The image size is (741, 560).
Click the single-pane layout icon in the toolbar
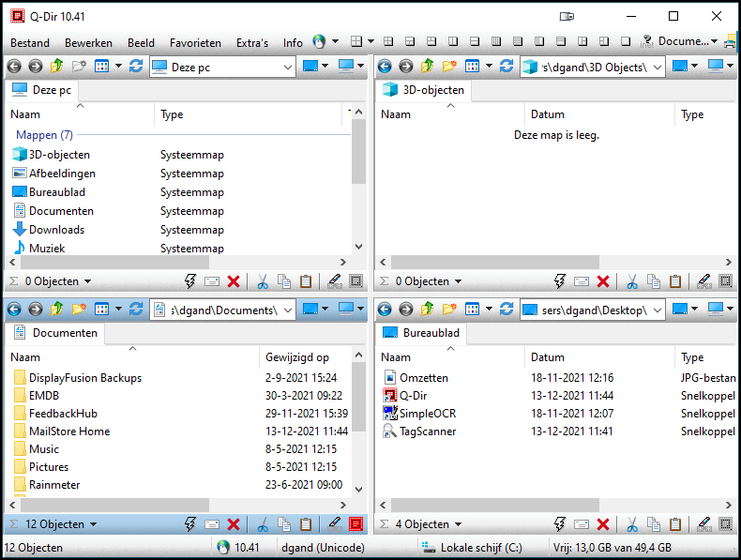coord(626,41)
